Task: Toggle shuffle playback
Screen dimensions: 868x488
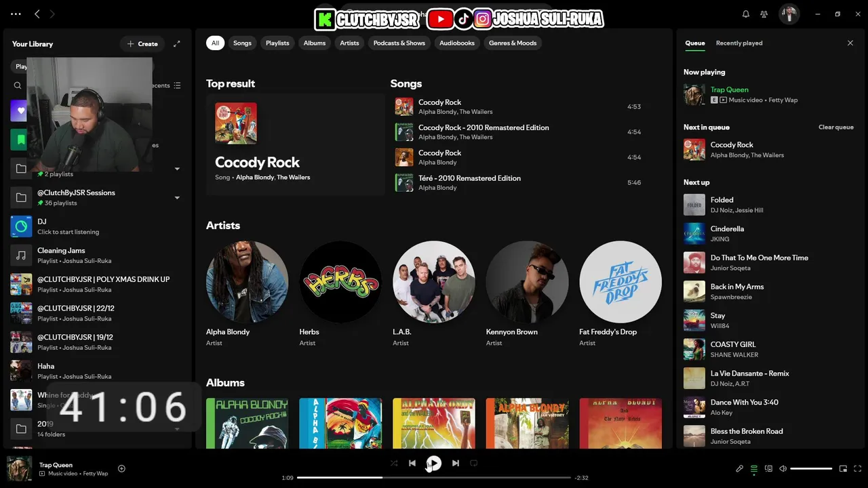Action: [x=394, y=463]
